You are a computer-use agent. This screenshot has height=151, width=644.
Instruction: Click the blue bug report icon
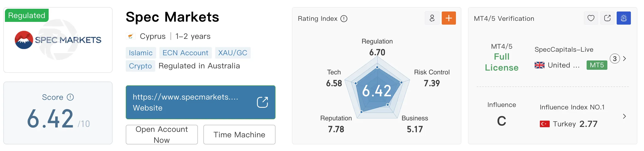tap(623, 18)
